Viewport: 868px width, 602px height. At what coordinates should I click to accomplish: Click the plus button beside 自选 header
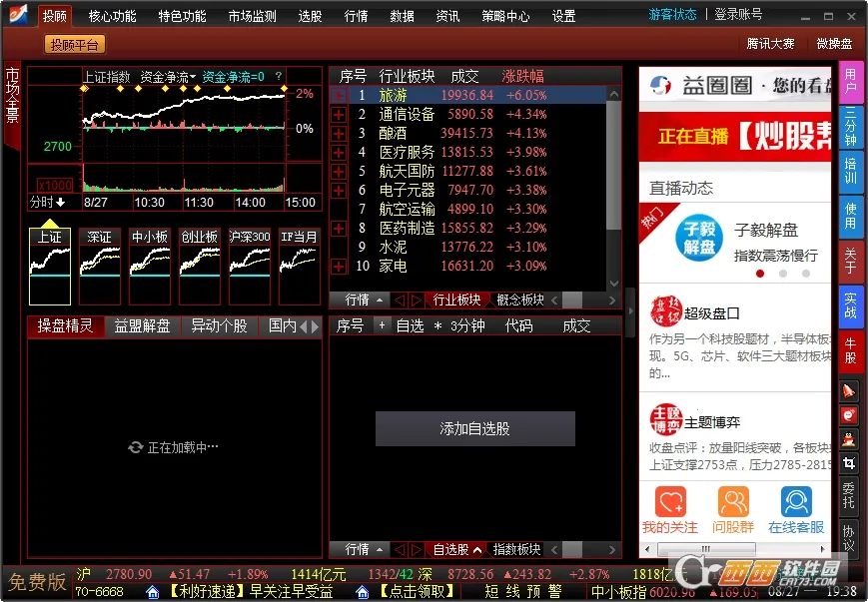381,326
